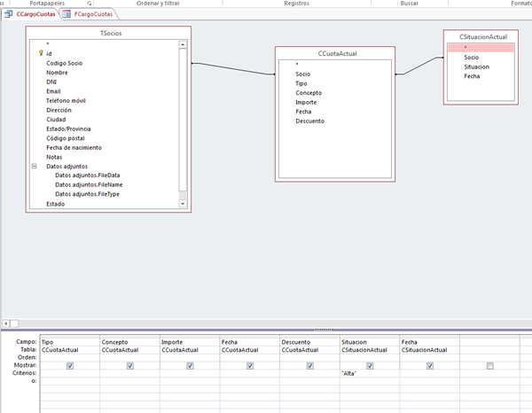532x413 pixels.
Task: Switch to the CCargoCuotas query tab
Action: pos(31,15)
